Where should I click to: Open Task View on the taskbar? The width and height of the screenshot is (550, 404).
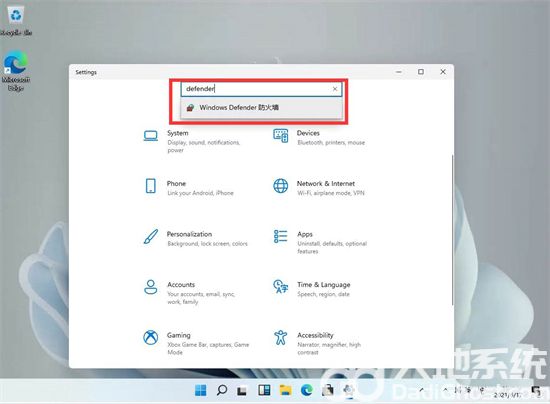[x=242, y=390]
